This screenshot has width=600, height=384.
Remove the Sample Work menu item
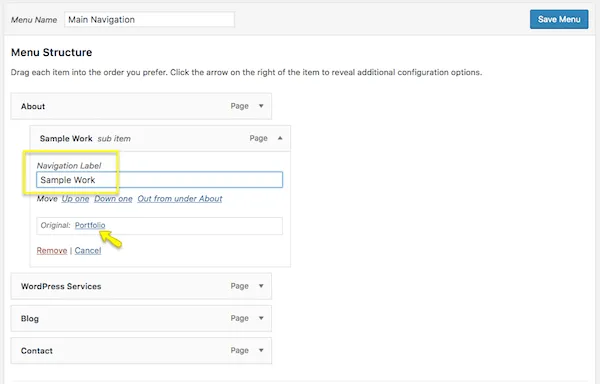pos(52,251)
